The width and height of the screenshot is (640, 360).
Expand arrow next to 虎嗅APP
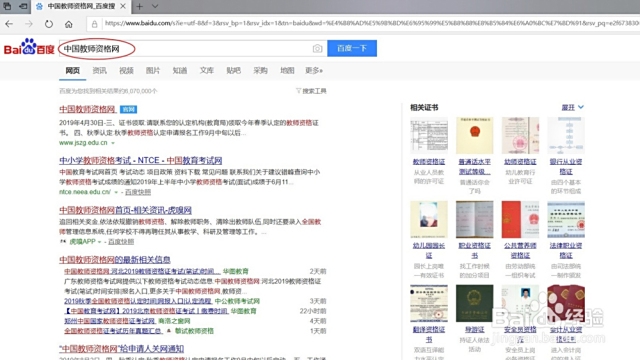pyautogui.click(x=99, y=242)
